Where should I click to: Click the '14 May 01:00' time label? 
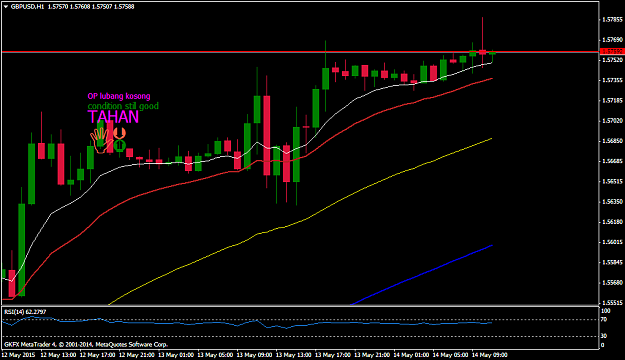(411, 355)
